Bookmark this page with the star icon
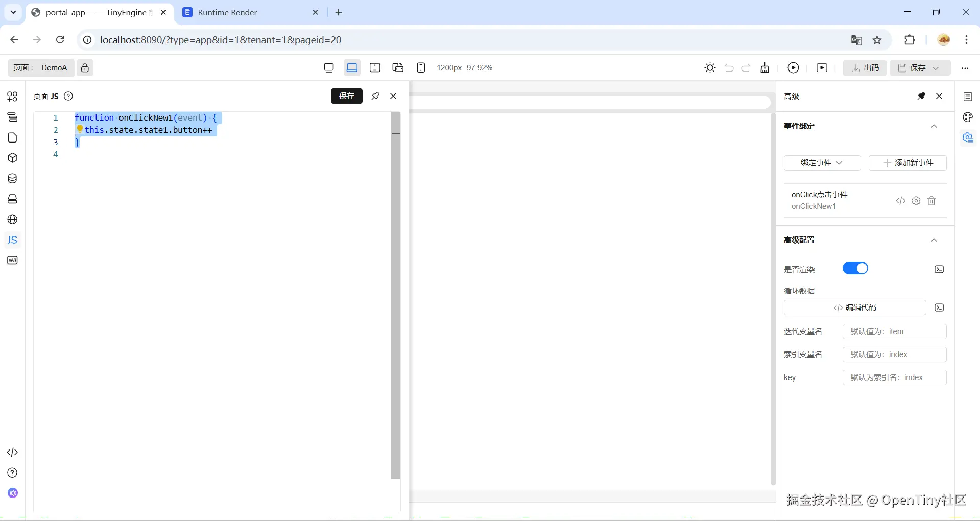The width and height of the screenshot is (980, 521). coord(877,40)
